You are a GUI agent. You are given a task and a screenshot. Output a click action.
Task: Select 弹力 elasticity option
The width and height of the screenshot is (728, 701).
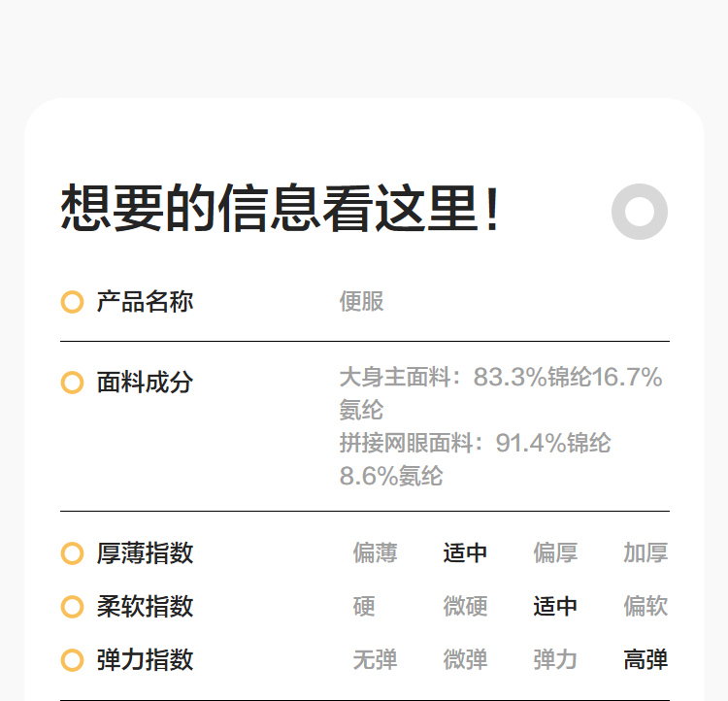[x=555, y=660]
